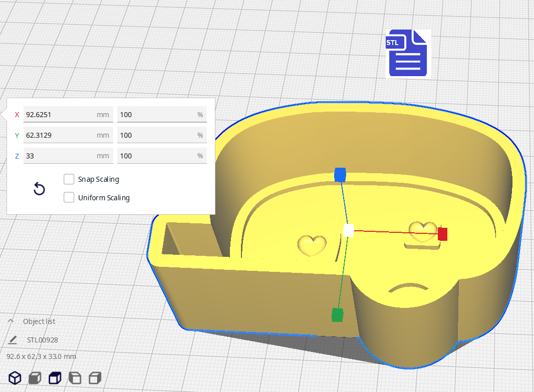
Task: Enable the Snap Scaling checkbox
Action: (69, 179)
